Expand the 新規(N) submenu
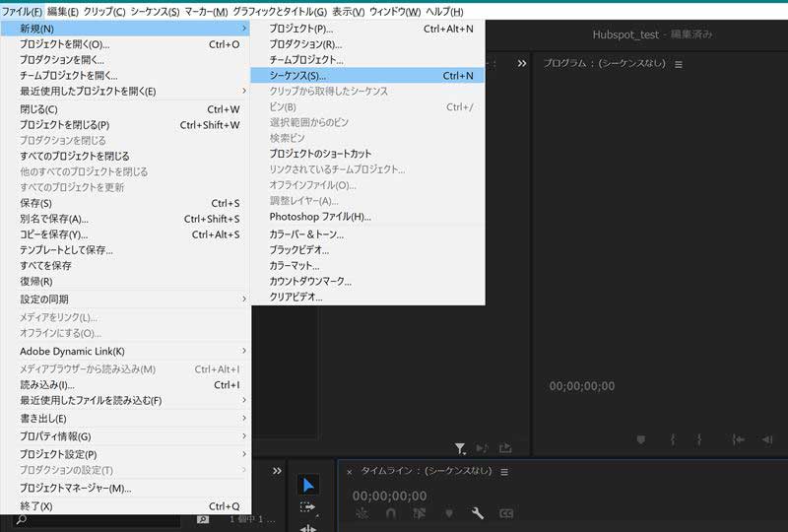 coord(125,29)
